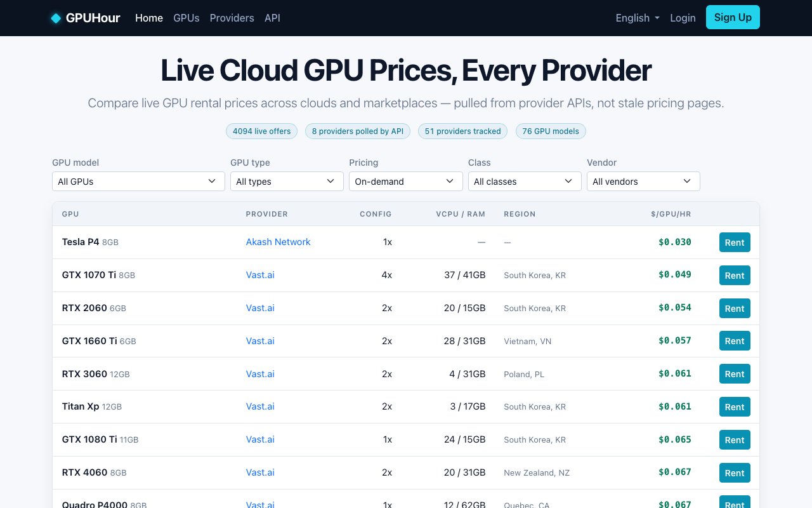Click the '28 / 31GB' vCPU/RAM cell
This screenshot has height=508, width=812.
pos(465,341)
